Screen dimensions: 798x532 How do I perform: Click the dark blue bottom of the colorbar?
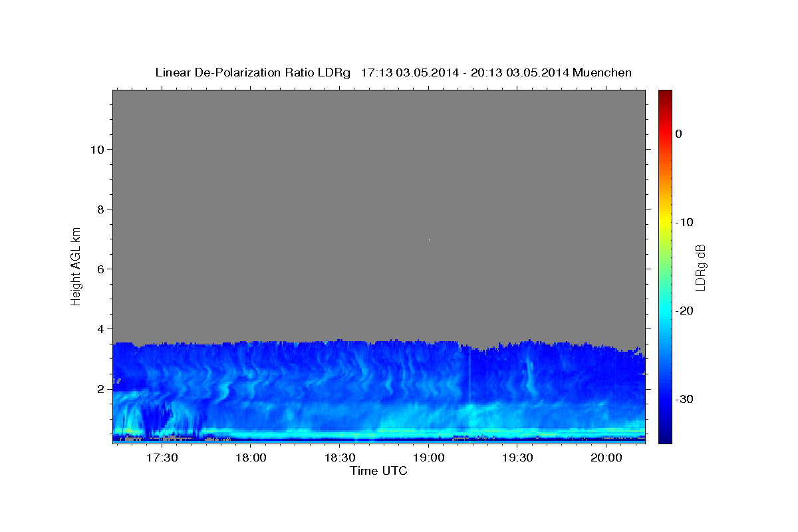coord(665,434)
